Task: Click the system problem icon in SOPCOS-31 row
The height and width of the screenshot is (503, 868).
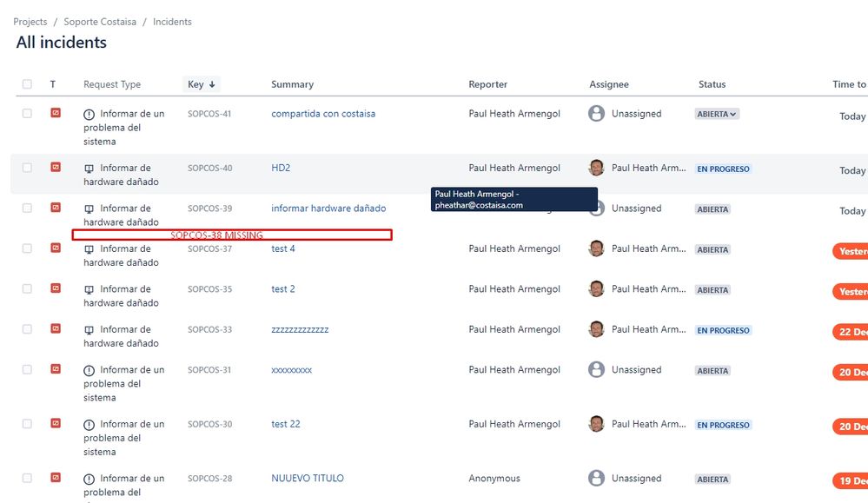Action: tap(89, 371)
